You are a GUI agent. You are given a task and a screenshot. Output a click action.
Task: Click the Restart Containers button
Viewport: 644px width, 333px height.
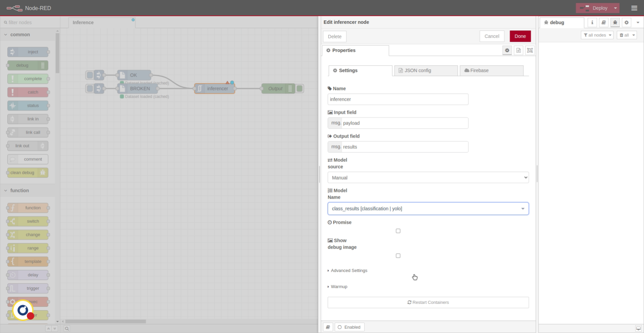point(428,302)
